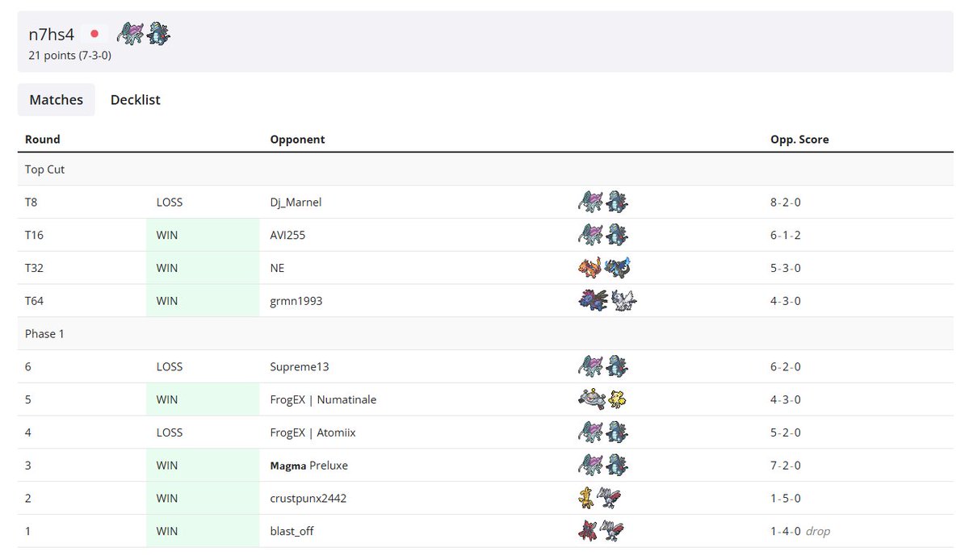Click the Top Cut section label
This screenshot has height=560, width=969.
45,169
